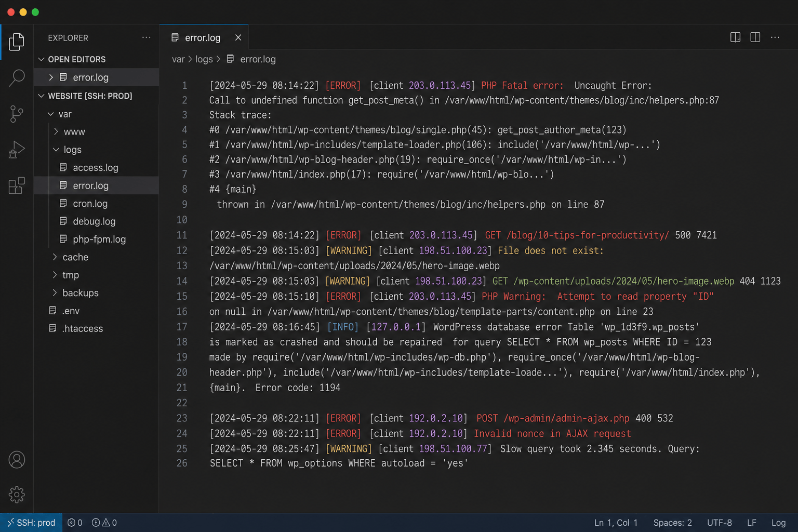This screenshot has height=532, width=798.
Task: Click the .htaccess file icon
Action: pyautogui.click(x=52, y=328)
